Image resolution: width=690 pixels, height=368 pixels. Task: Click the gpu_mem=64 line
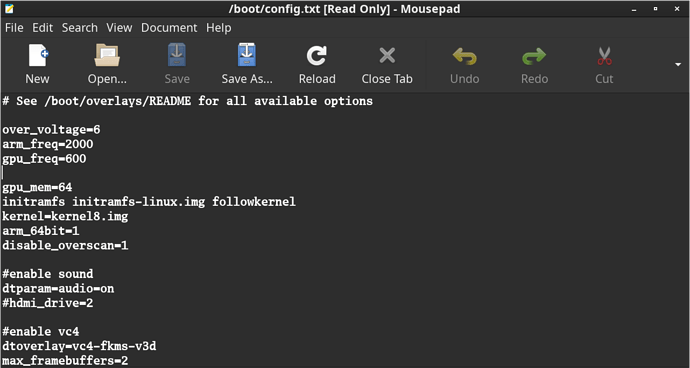click(37, 188)
